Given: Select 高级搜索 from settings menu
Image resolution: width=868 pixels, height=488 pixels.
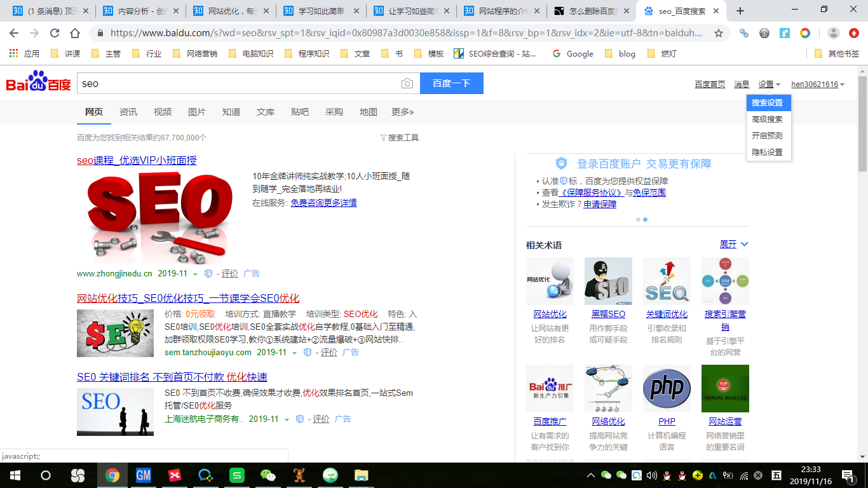Looking at the screenshot, I should pyautogui.click(x=767, y=119).
